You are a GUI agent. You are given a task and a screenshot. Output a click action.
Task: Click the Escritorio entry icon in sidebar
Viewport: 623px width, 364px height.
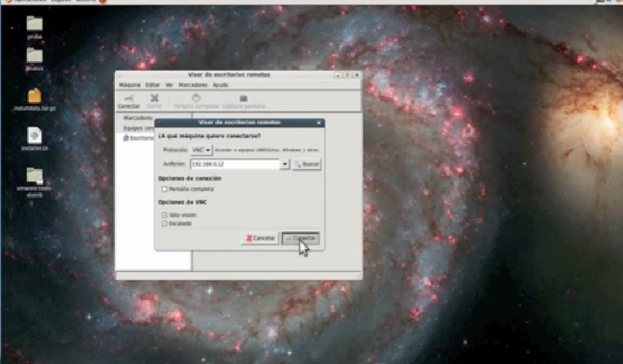(x=126, y=138)
